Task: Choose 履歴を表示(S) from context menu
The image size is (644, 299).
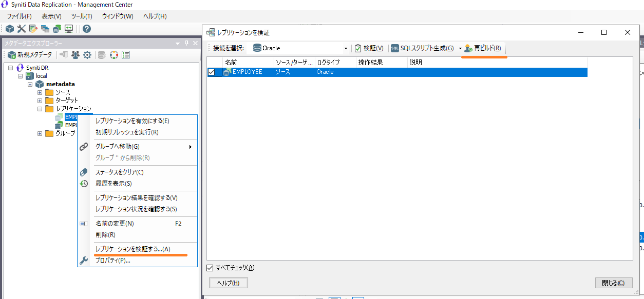Action: tap(137, 184)
